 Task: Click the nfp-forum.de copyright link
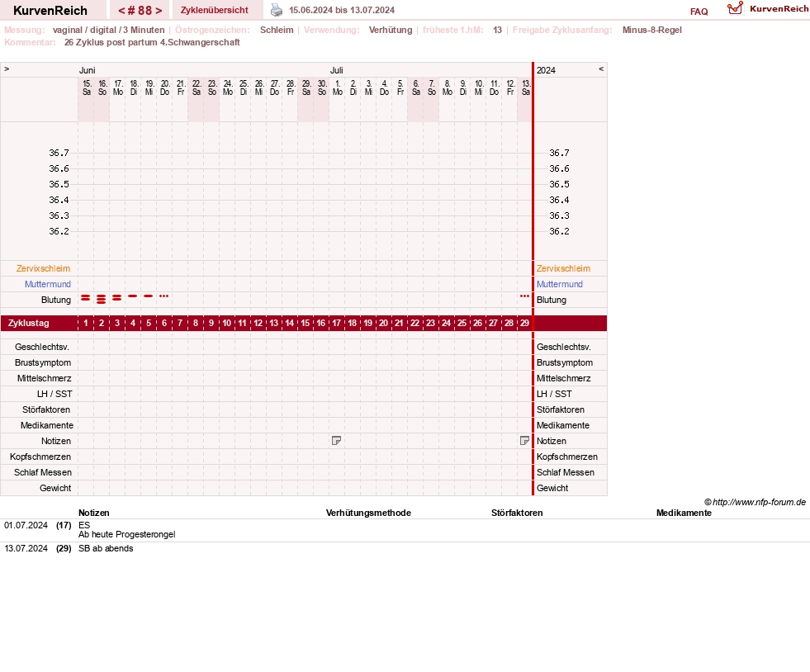759,502
